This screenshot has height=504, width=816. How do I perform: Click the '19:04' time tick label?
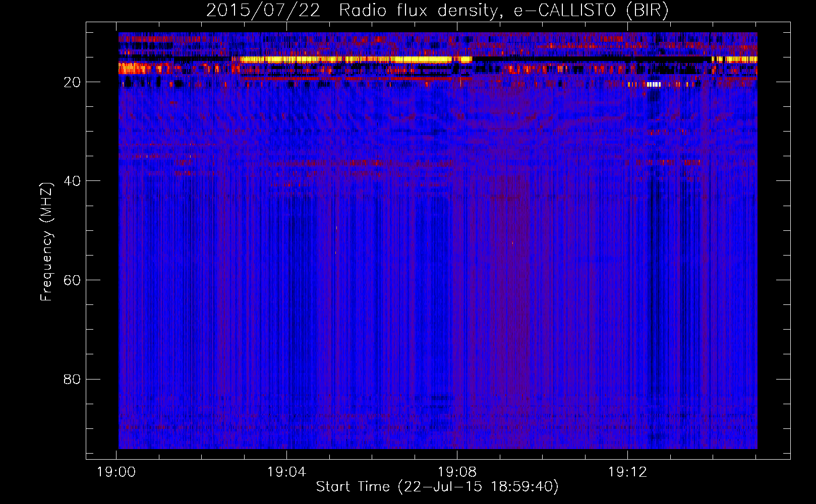(286, 472)
